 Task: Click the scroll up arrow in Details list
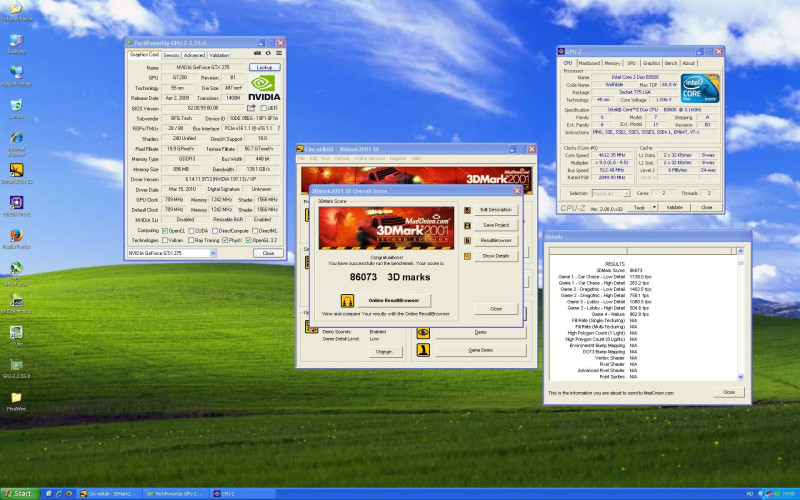[741, 251]
